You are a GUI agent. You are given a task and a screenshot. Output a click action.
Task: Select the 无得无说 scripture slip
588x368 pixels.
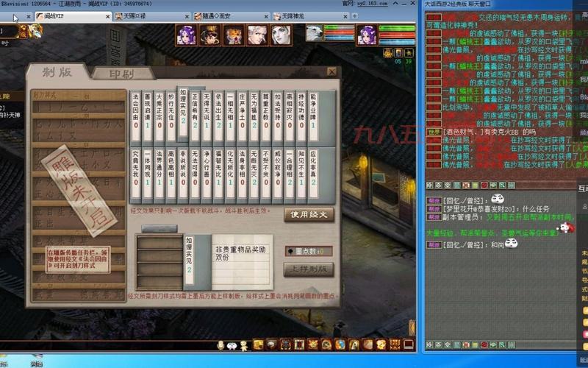(207, 117)
